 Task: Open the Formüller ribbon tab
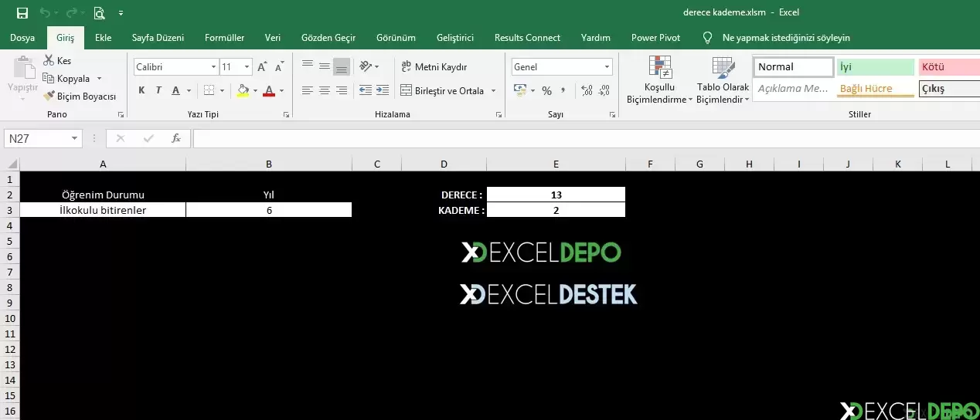pos(225,37)
